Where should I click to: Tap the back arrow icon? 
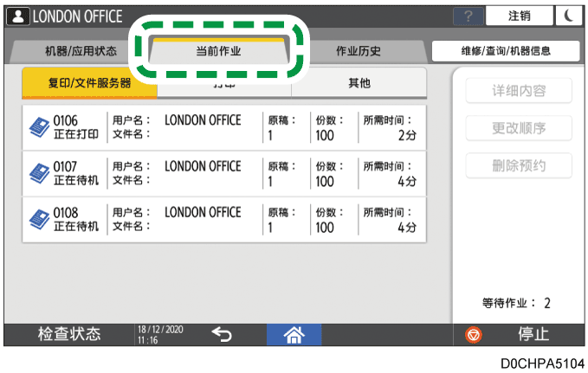pyautogui.click(x=222, y=334)
